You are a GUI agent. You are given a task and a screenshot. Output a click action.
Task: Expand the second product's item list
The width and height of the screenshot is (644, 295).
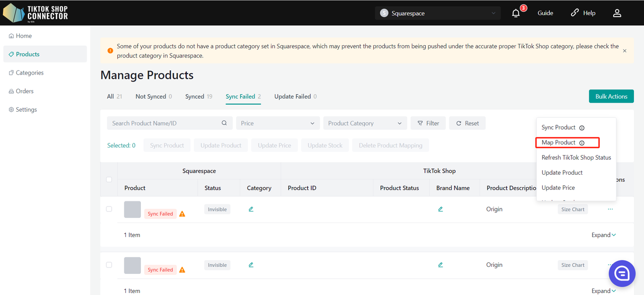pos(604,291)
